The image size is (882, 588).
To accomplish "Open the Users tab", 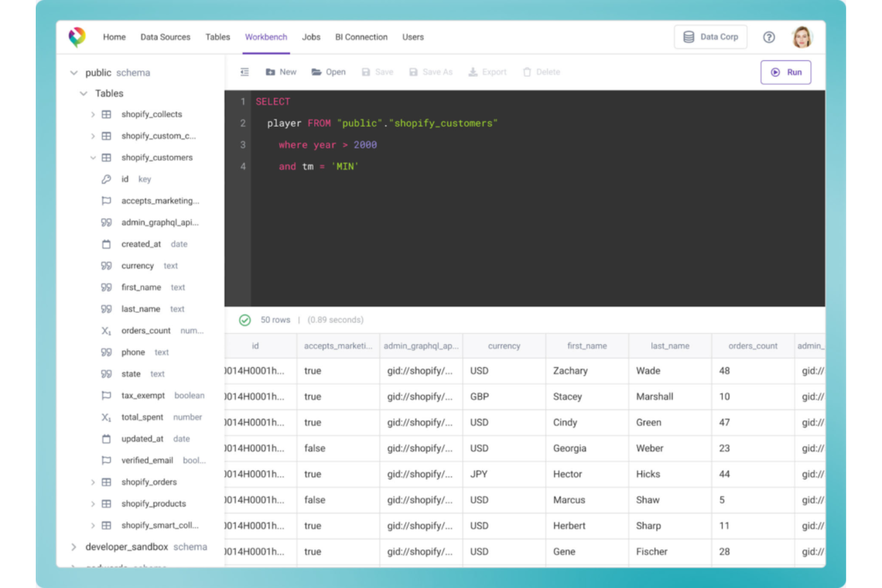I will [413, 37].
